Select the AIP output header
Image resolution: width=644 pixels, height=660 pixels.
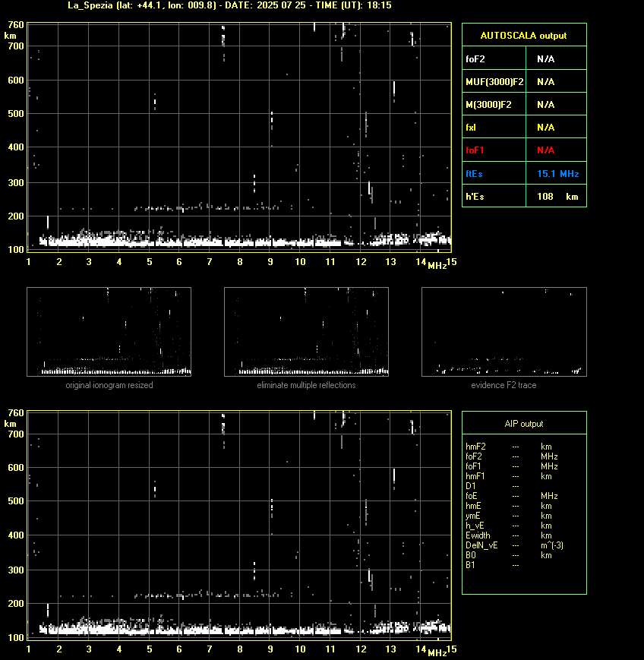(523, 424)
